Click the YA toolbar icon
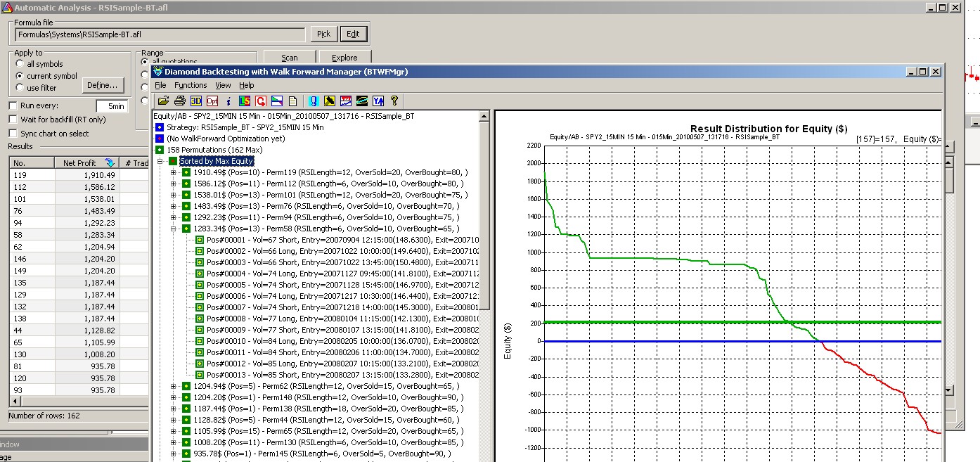The height and width of the screenshot is (462, 980). (378, 101)
